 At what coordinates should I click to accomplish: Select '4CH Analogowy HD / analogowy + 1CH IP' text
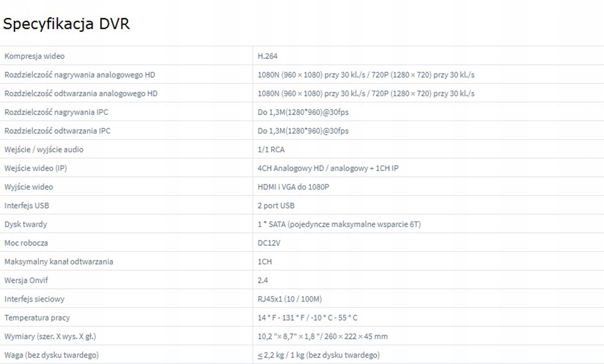click(328, 168)
